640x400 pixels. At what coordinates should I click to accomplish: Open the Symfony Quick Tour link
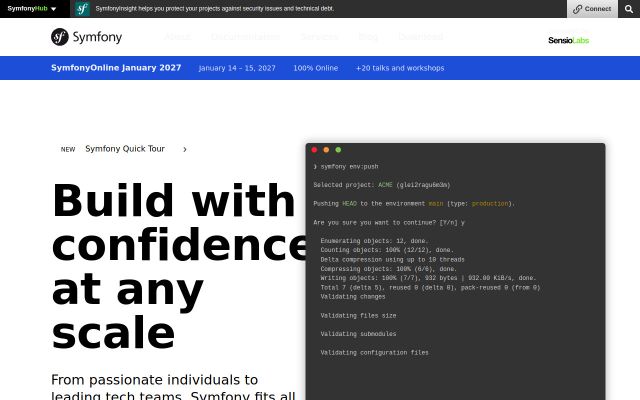125,149
